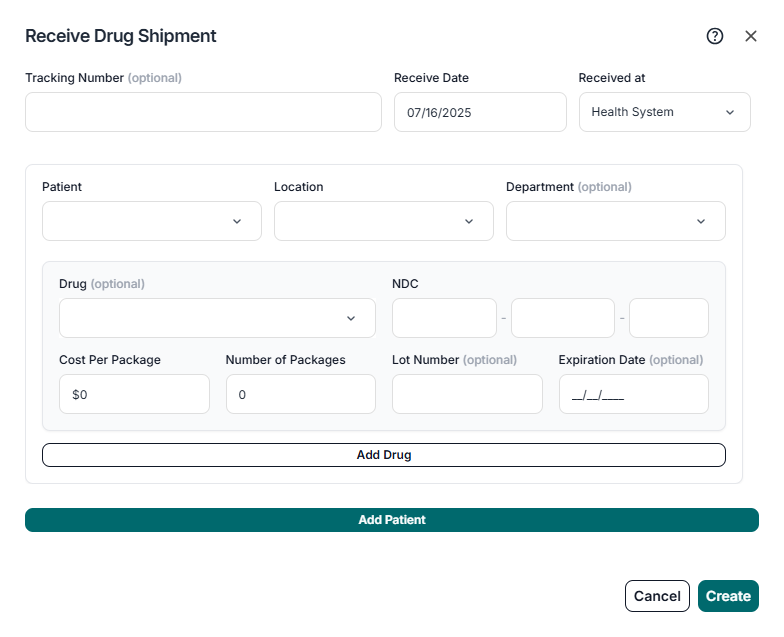
Task: Click the Receive Date field
Action: tap(480, 112)
